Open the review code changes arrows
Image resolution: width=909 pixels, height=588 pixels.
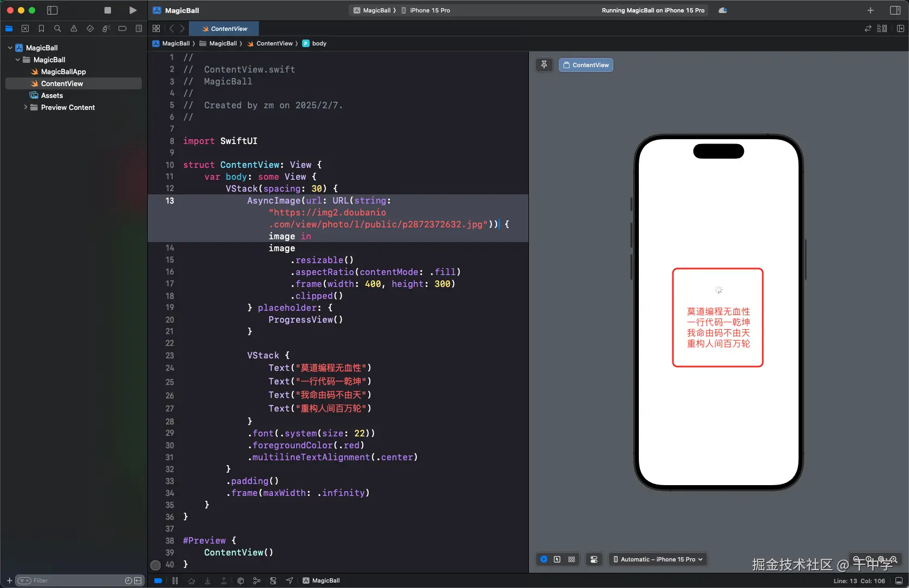[x=868, y=29]
